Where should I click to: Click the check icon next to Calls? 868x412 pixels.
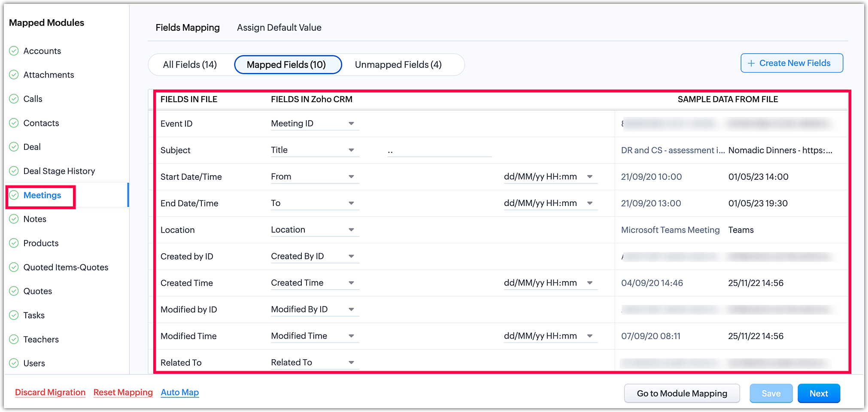coord(14,99)
